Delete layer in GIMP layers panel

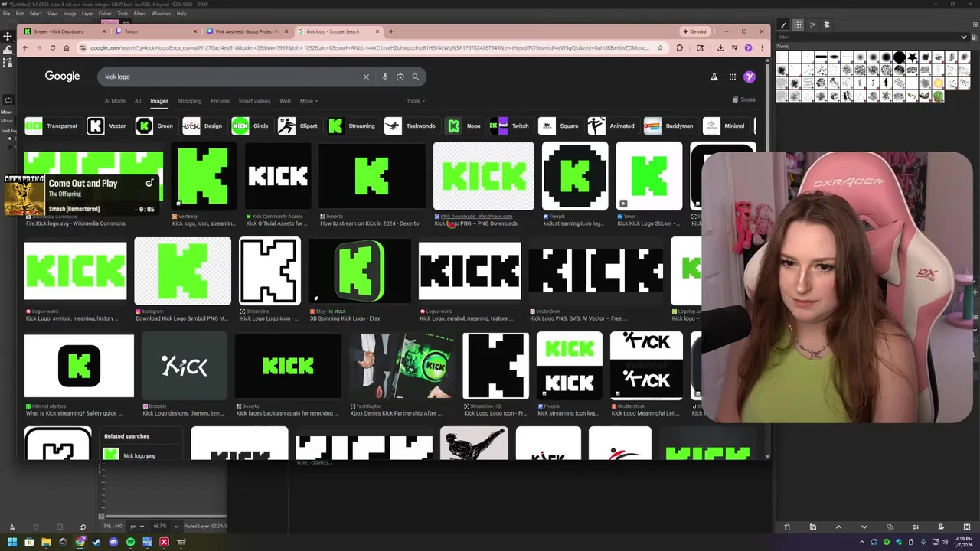point(967,527)
